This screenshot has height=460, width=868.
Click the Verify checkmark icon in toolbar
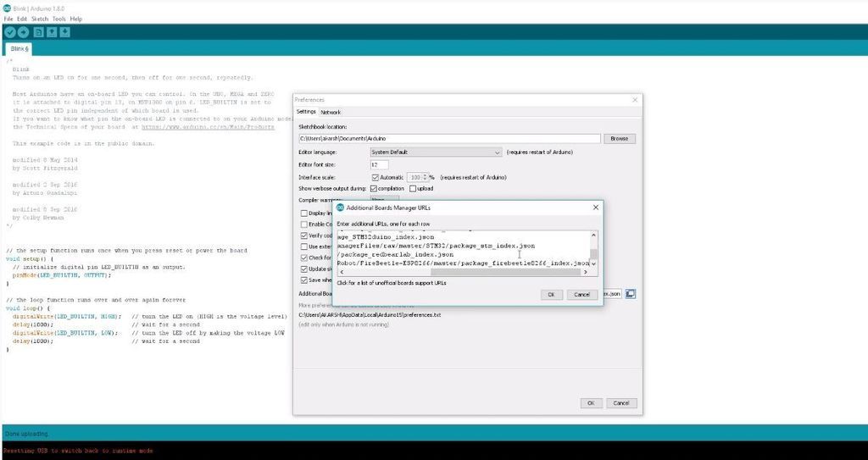10,33
